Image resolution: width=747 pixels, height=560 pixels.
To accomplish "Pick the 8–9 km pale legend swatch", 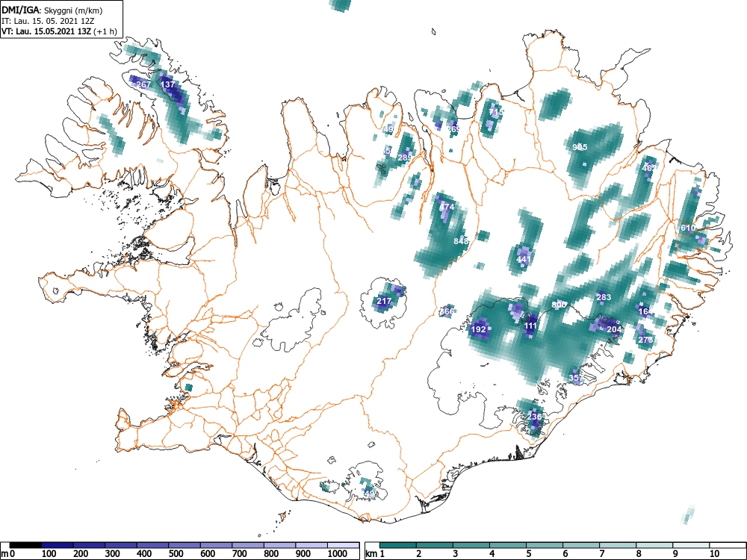I will (654, 545).
